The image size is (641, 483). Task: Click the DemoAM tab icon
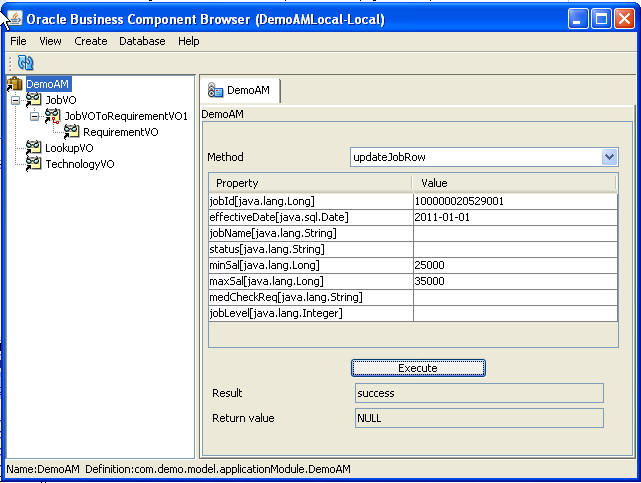[x=215, y=90]
